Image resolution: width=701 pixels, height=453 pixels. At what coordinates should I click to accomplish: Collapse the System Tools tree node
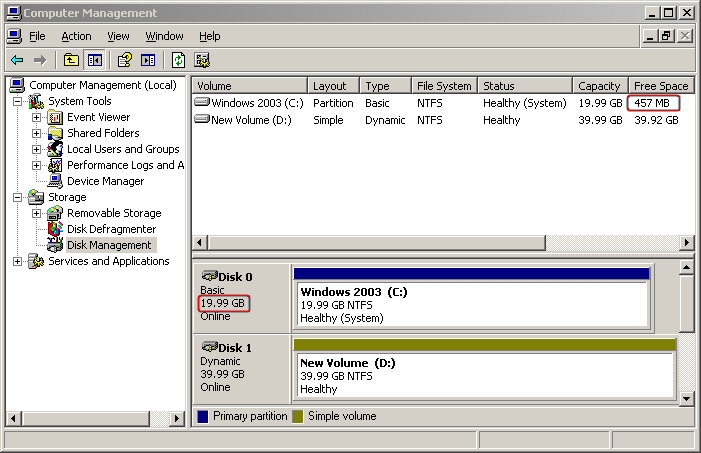click(17, 102)
